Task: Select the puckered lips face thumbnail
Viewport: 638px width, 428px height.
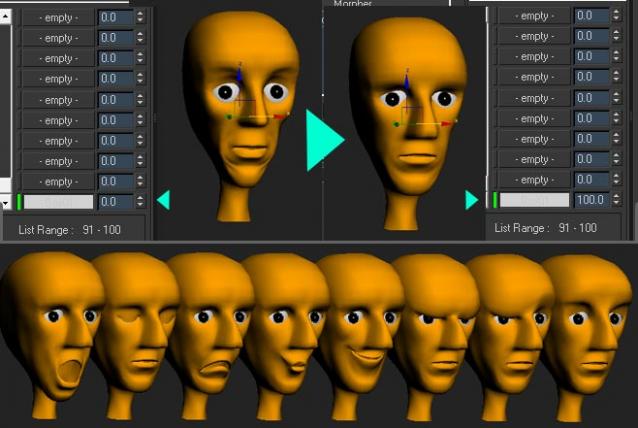Action: pos(285,336)
